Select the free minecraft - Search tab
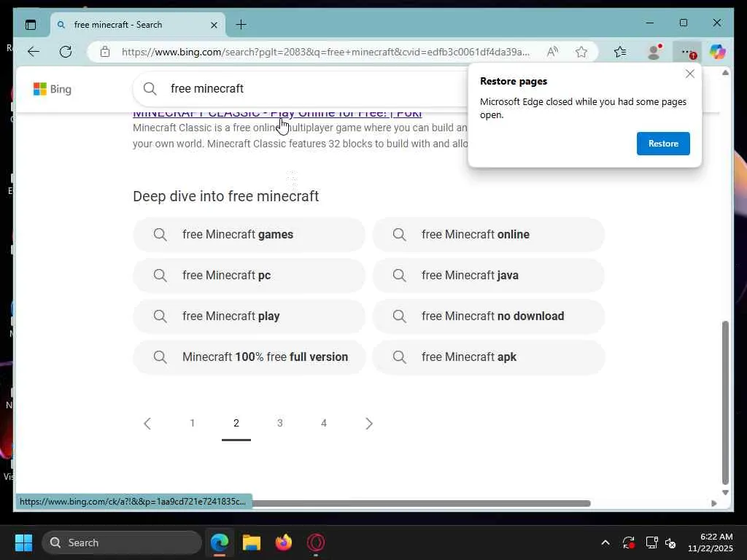The height and width of the screenshot is (560, 747). click(x=138, y=25)
